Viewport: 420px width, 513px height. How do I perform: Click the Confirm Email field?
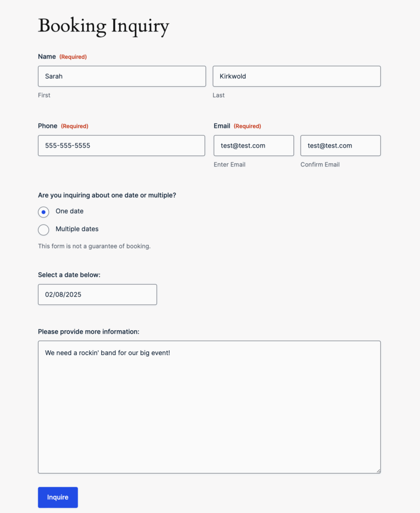coord(340,145)
